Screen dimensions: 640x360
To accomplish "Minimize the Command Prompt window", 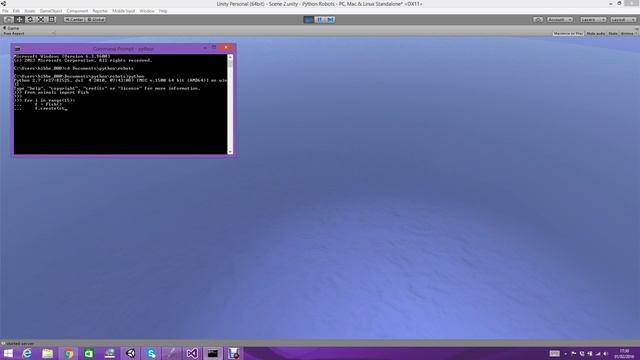I will click(x=205, y=48).
